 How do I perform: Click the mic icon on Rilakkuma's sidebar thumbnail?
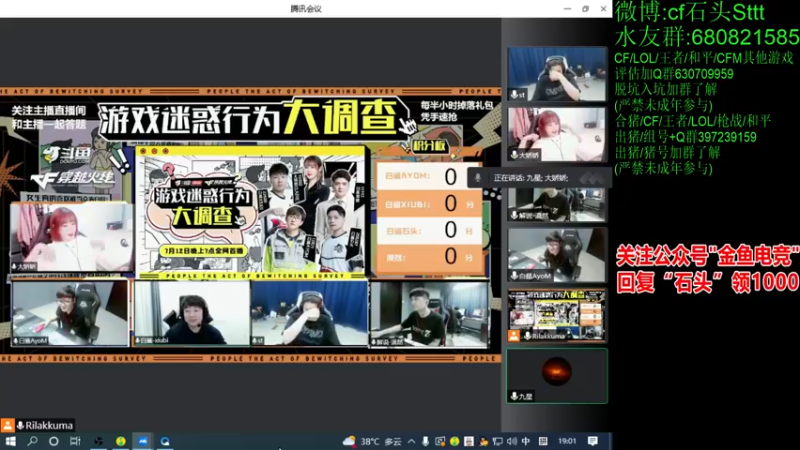pos(527,336)
